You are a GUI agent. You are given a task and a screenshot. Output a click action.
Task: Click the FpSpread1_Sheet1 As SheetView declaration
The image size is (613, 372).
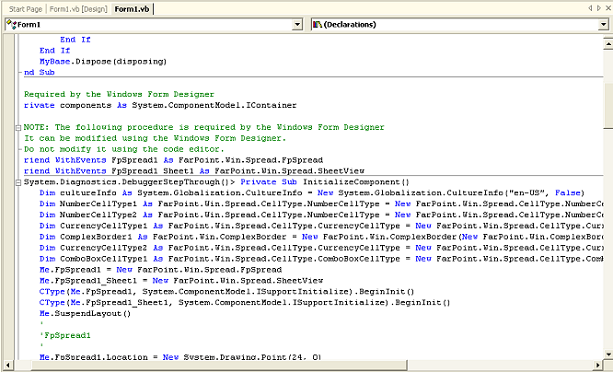tap(194, 171)
